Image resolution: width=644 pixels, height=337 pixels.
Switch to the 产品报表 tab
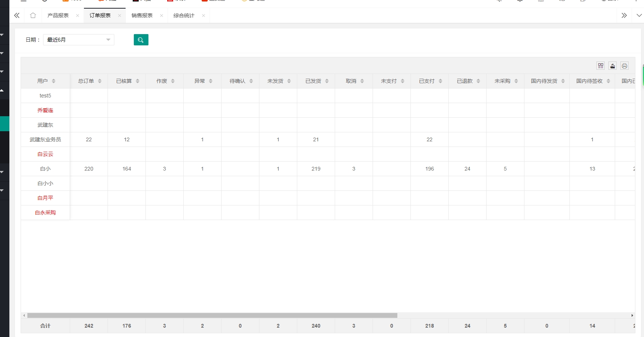coord(58,15)
